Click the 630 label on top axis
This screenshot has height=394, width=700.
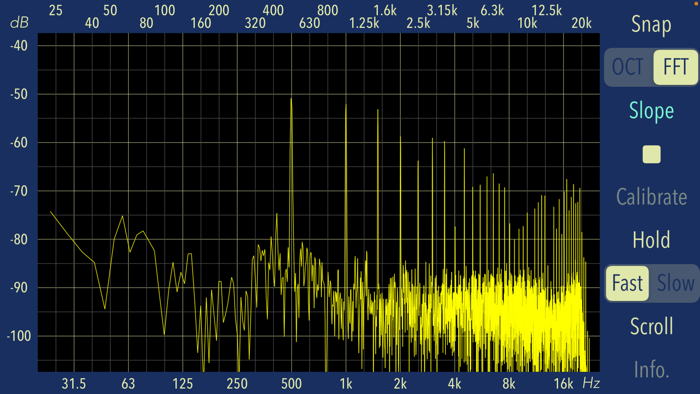pos(309,23)
